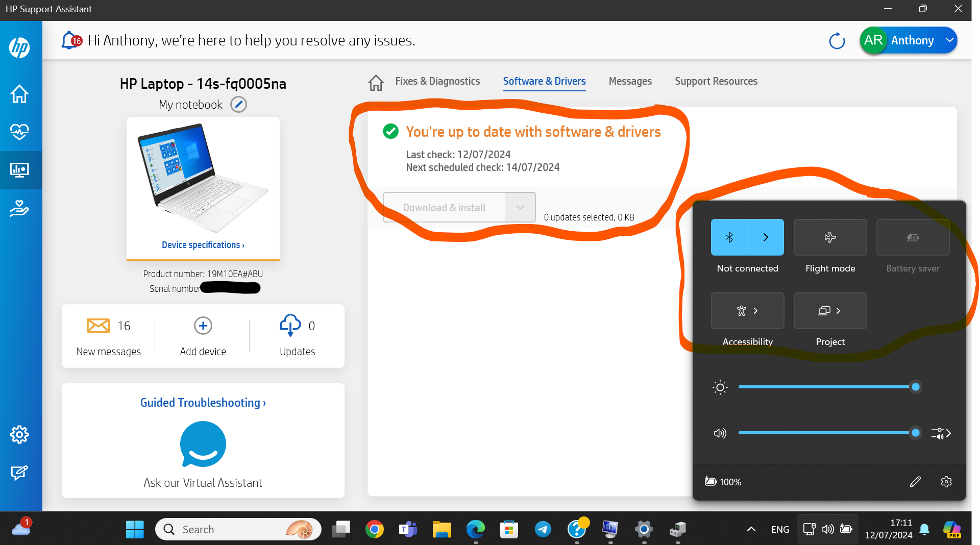Open the Fixes & Diagnostics tab

click(x=437, y=81)
